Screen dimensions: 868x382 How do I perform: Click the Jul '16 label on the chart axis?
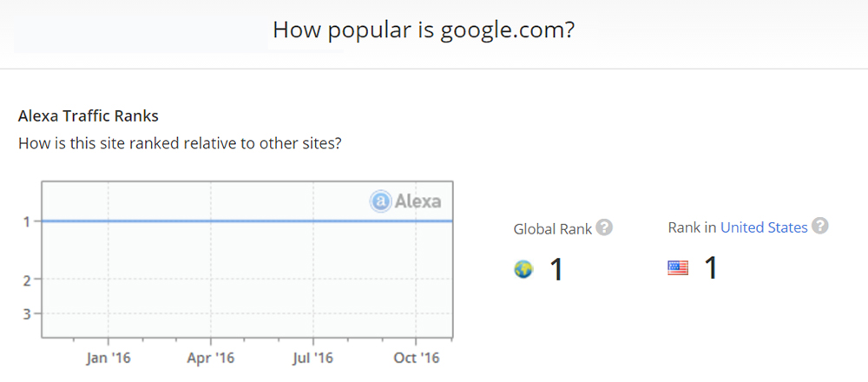point(313,357)
